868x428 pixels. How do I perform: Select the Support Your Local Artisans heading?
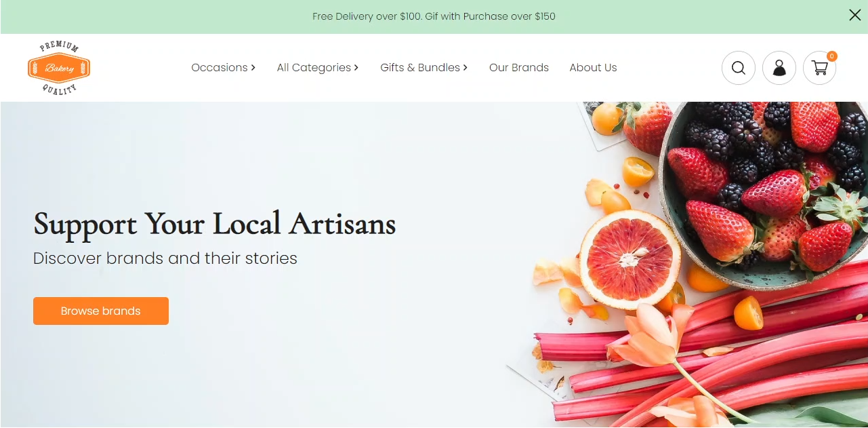pyautogui.click(x=215, y=224)
